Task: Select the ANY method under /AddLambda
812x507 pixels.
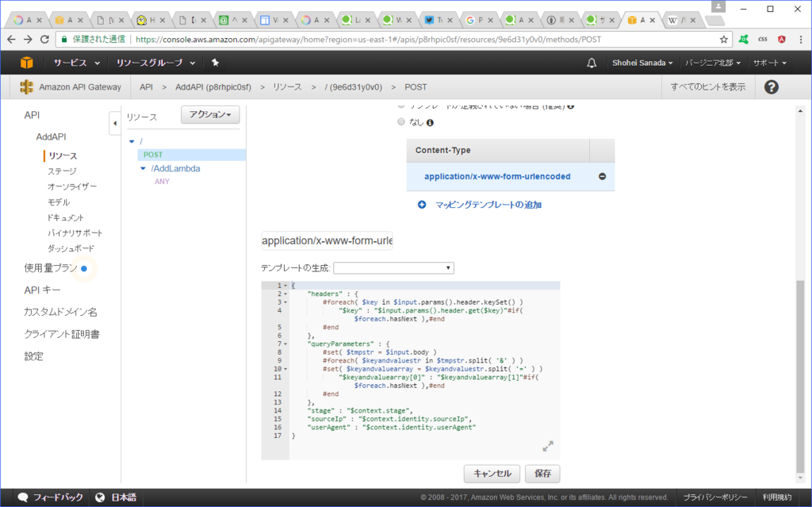Action: click(x=162, y=182)
